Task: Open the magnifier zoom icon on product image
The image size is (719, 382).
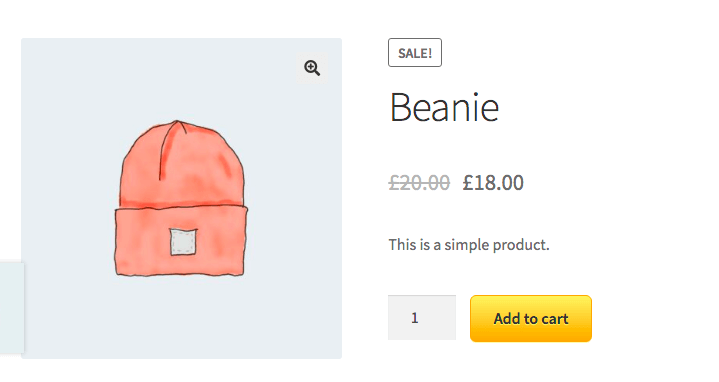Action: pyautogui.click(x=312, y=68)
